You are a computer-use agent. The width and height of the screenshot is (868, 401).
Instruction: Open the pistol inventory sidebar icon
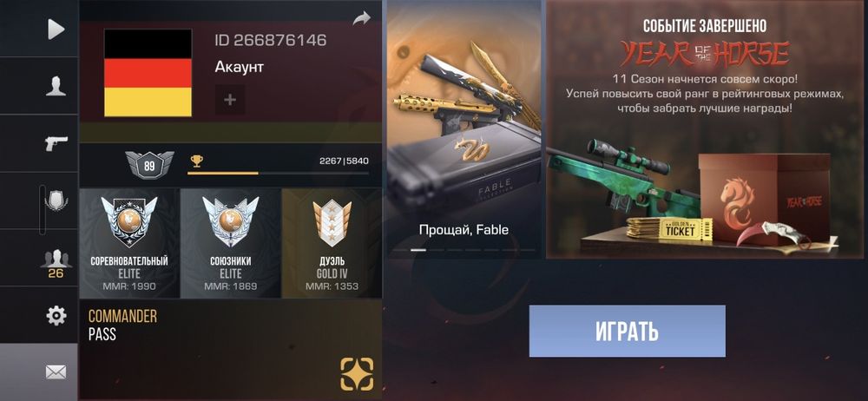tap(56, 143)
